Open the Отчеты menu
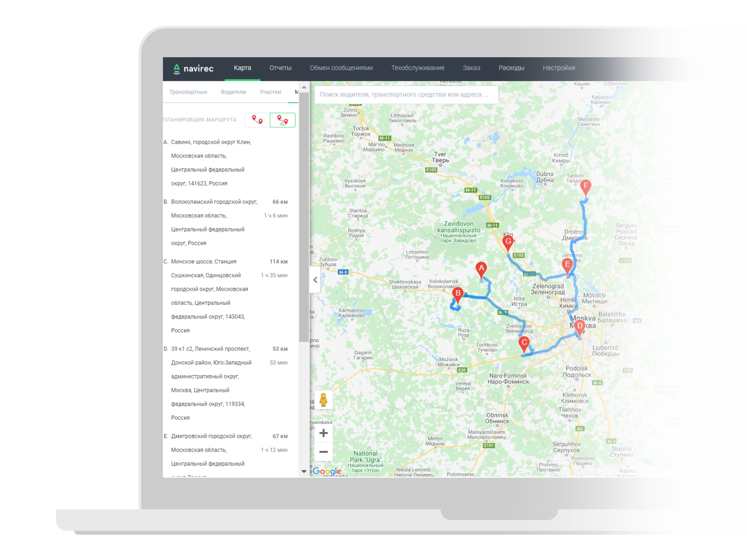 280,68
